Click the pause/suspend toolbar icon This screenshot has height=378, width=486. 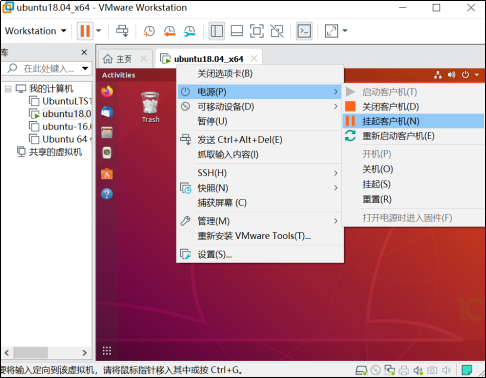(x=85, y=31)
